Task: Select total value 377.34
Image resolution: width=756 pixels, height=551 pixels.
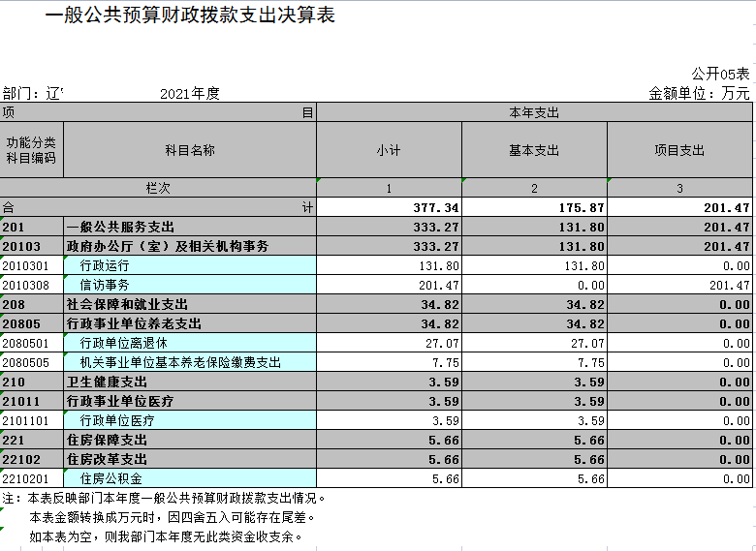Action: point(389,207)
